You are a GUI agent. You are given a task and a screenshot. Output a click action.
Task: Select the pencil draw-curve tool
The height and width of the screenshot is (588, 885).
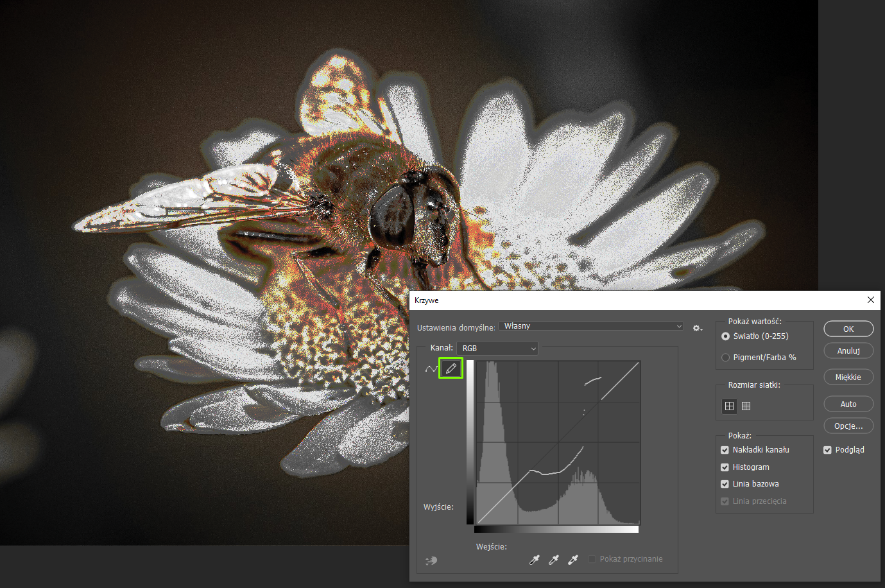451,368
